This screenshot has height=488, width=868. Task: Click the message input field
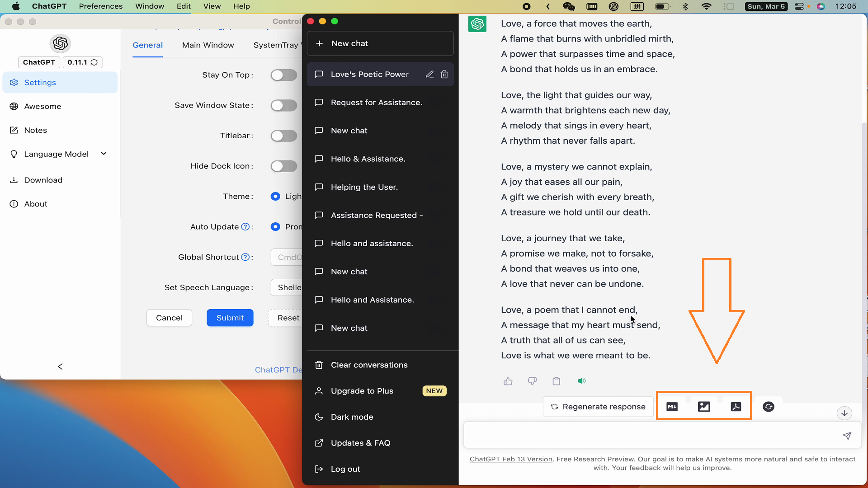point(651,436)
